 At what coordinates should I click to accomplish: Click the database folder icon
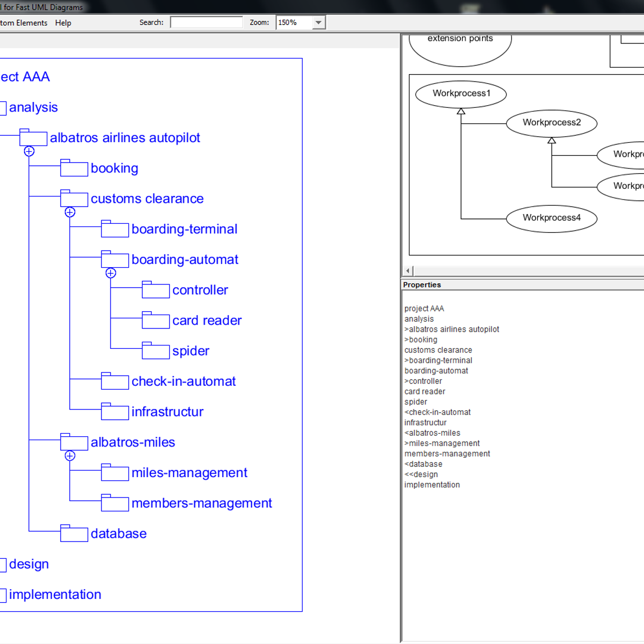[x=74, y=533]
